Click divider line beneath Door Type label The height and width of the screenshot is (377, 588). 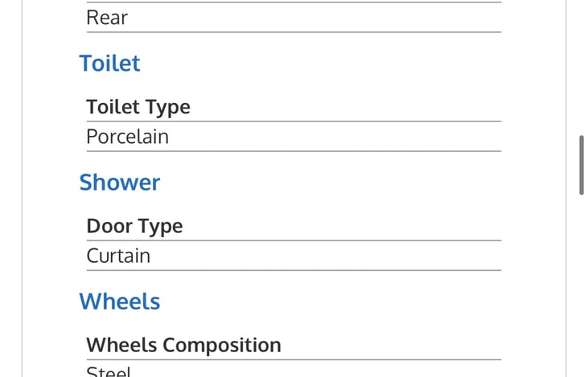pyautogui.click(x=294, y=240)
